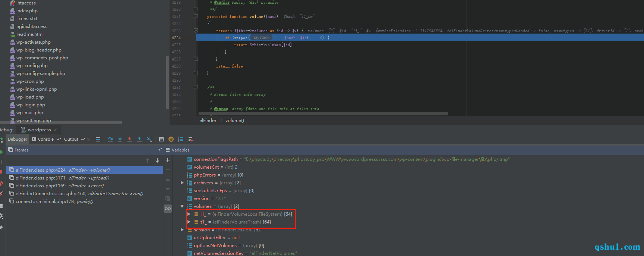This screenshot has height=256, width=644.
Task: Expand the session variable node
Action: coord(182,230)
